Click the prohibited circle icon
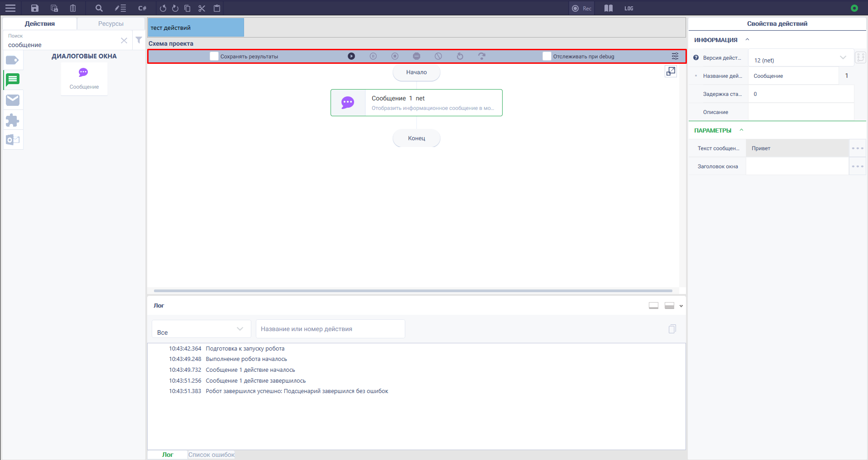 coord(438,56)
